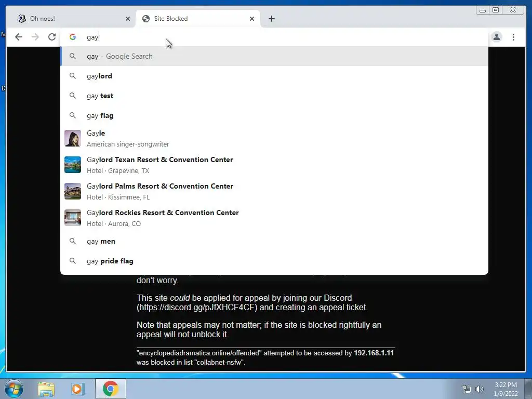Open the profile avatar button
This screenshot has width=532, height=399.
pyautogui.click(x=496, y=37)
